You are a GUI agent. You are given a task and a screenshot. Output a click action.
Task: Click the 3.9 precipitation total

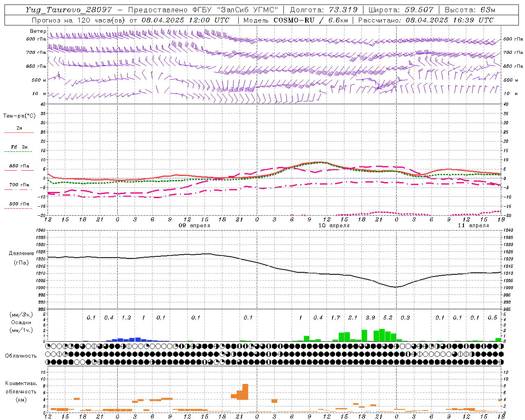pyautogui.click(x=370, y=317)
